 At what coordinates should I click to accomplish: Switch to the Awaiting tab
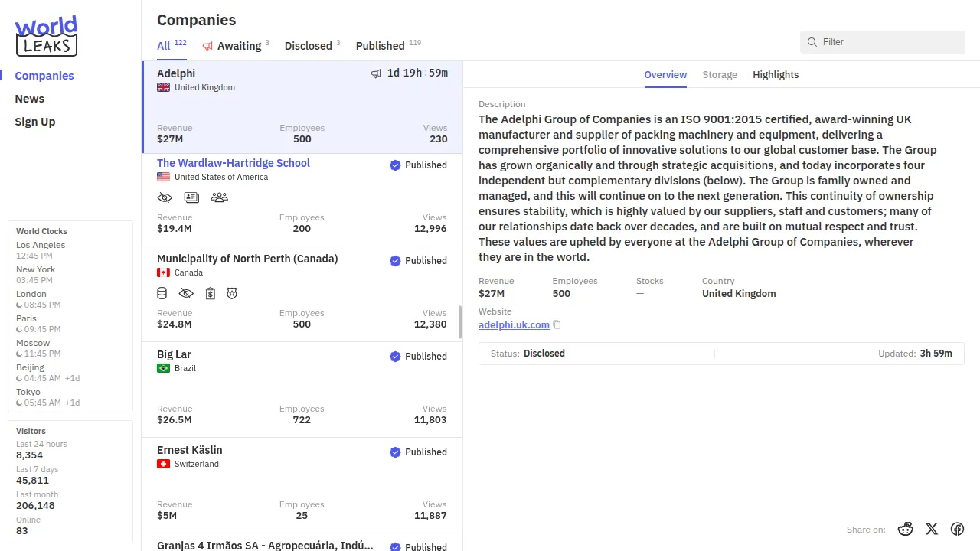[x=238, y=46]
